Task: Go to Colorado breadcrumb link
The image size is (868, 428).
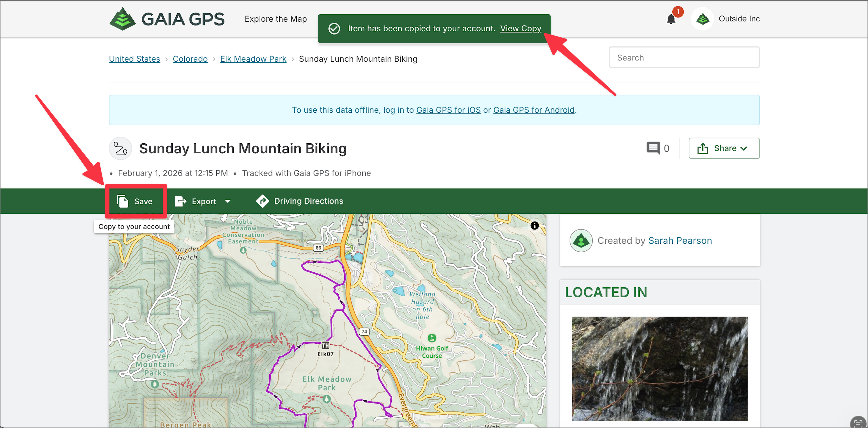Action: point(190,59)
